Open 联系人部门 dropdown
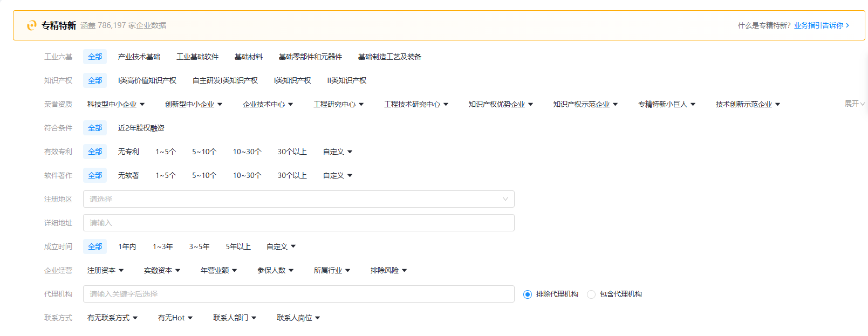This screenshot has height=336, width=868. coord(235,318)
